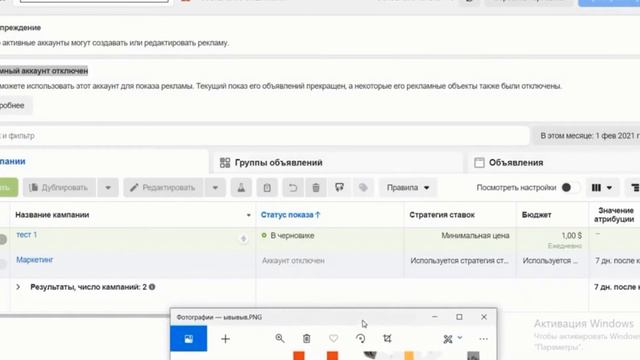Click the export/feedback icon next to trash

coord(339,188)
